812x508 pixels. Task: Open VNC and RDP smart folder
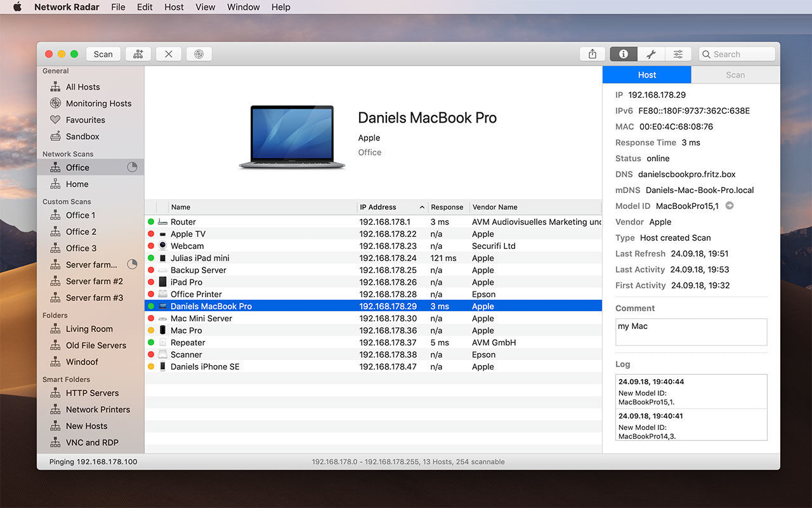(x=90, y=443)
